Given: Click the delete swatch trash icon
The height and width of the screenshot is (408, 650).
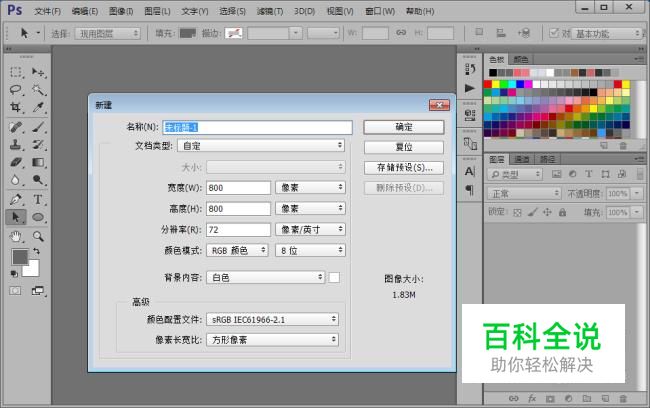Looking at the screenshot, I should [623, 146].
